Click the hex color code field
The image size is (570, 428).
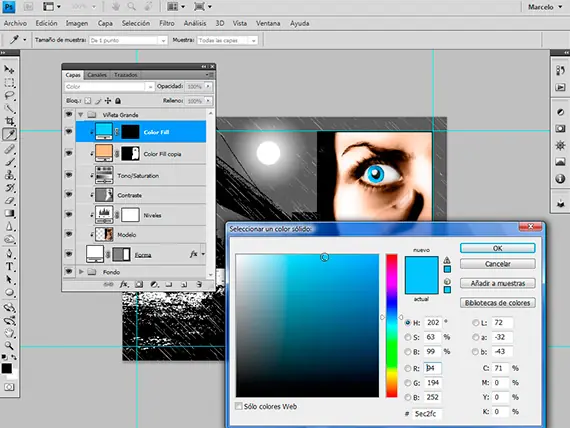click(x=427, y=414)
